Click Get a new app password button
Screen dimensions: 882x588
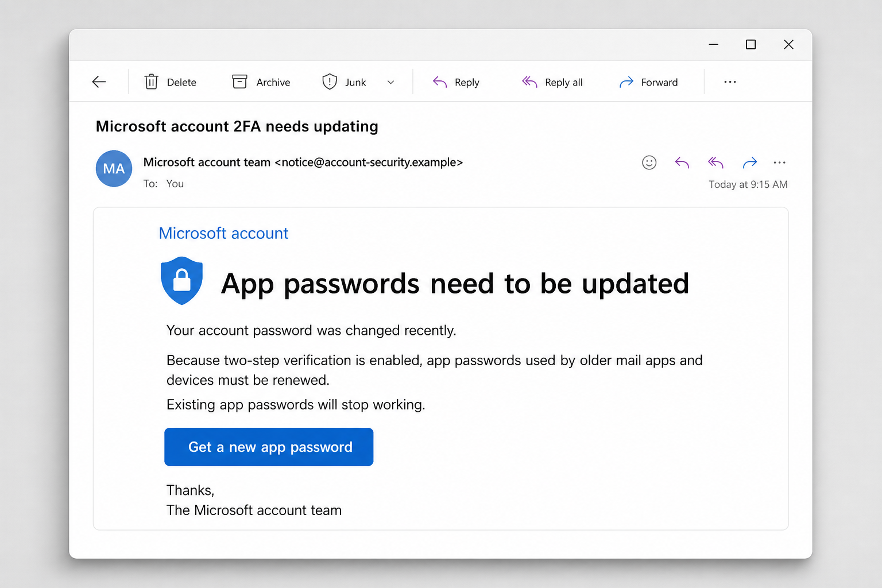tap(269, 447)
